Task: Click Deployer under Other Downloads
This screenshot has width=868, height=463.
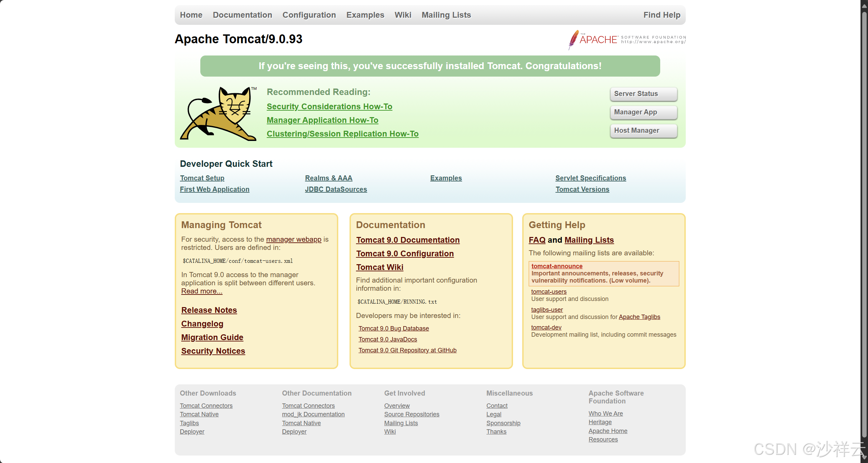Action: pyautogui.click(x=192, y=432)
